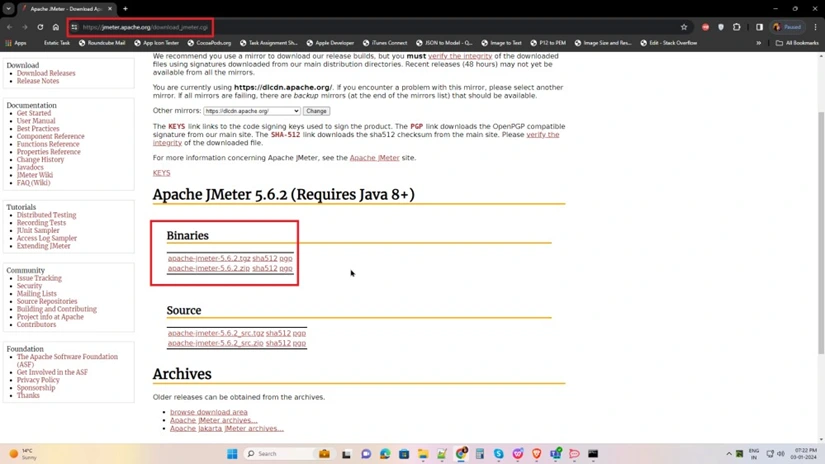
Task: Show all hidden bookmarks chevron
Action: [759, 43]
